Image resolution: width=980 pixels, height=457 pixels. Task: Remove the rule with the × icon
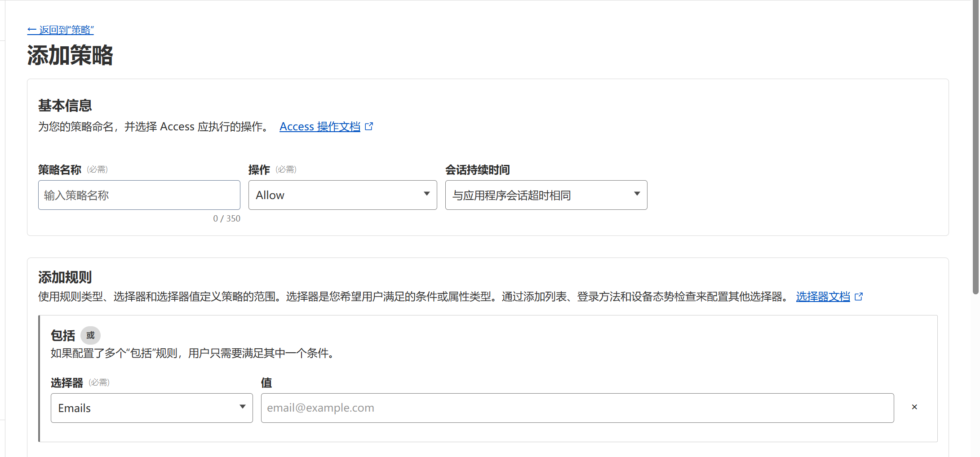point(914,407)
